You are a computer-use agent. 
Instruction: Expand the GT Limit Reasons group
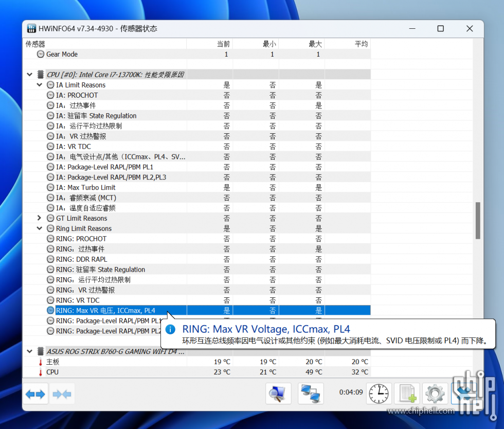40,218
